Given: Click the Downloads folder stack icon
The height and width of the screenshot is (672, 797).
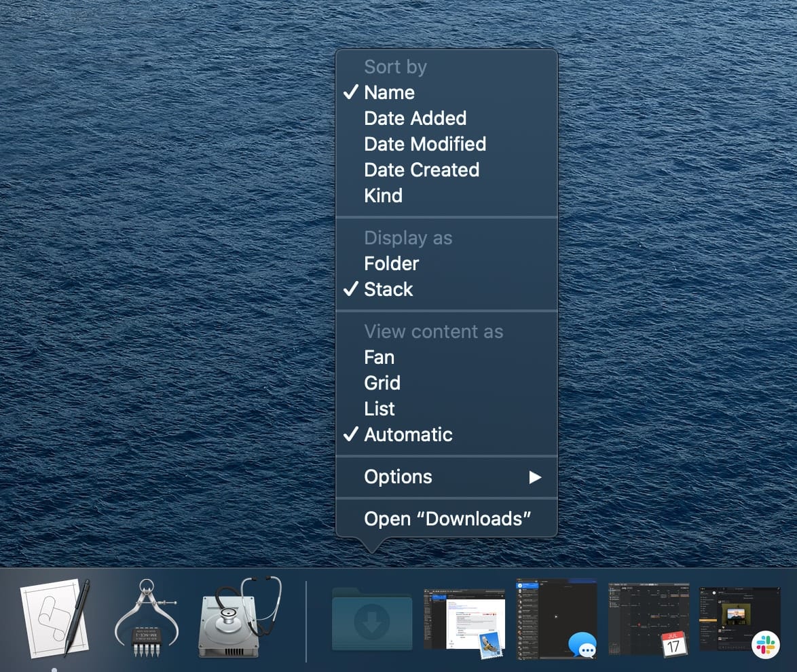Looking at the screenshot, I should 371,619.
